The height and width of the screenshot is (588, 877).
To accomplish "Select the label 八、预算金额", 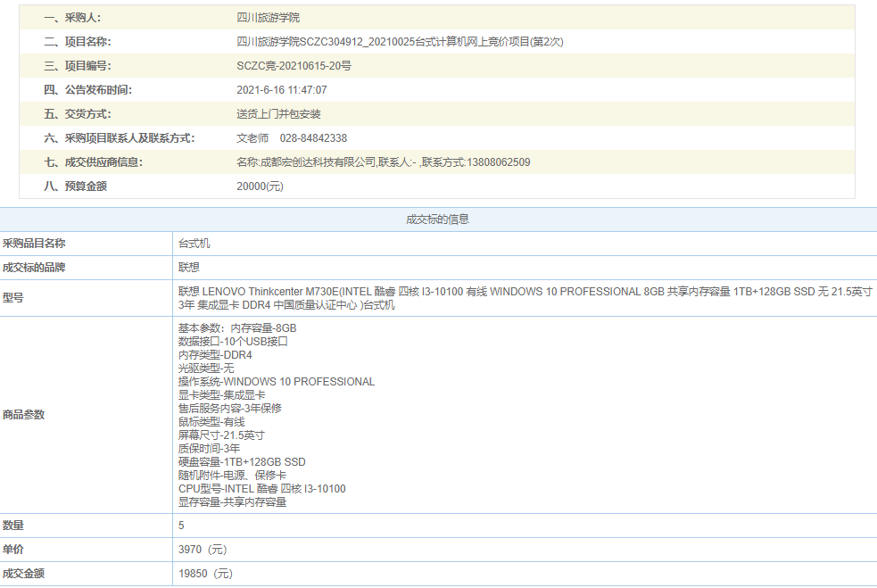I will pos(76,186).
